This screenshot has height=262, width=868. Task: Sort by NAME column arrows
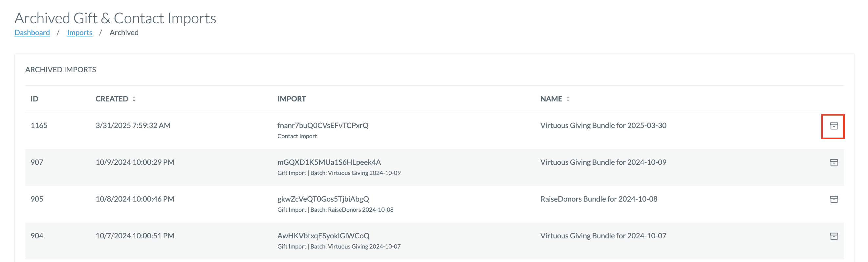coord(568,99)
